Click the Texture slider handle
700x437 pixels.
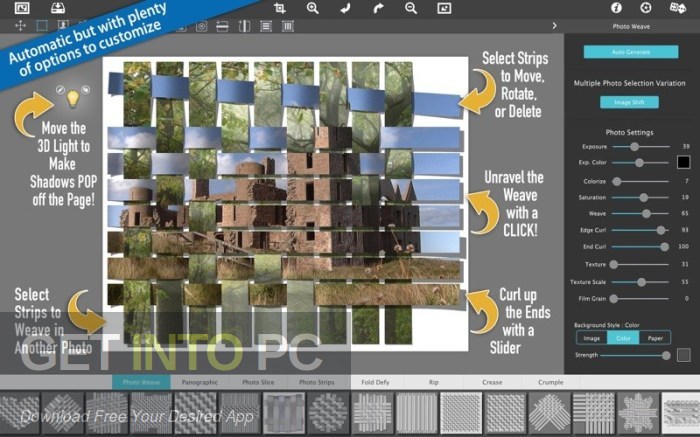614,265
